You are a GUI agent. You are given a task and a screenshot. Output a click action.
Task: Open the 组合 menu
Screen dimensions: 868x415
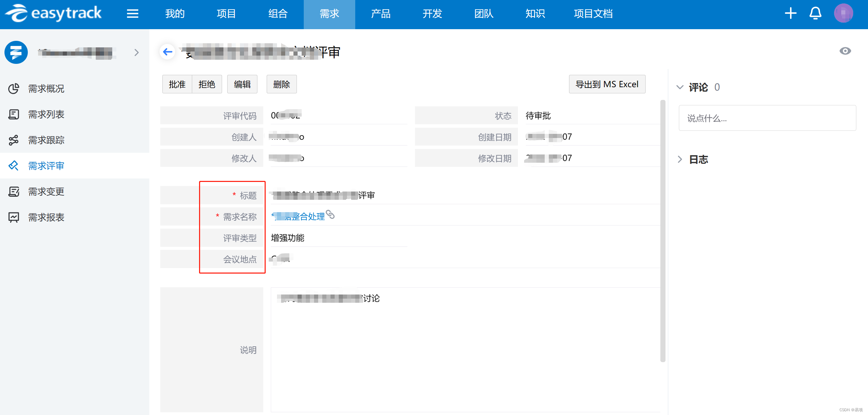pos(278,14)
